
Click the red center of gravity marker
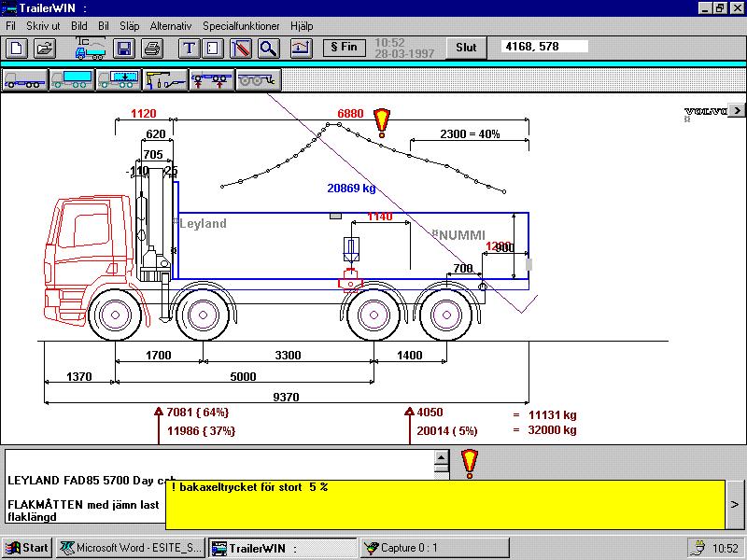(350, 281)
